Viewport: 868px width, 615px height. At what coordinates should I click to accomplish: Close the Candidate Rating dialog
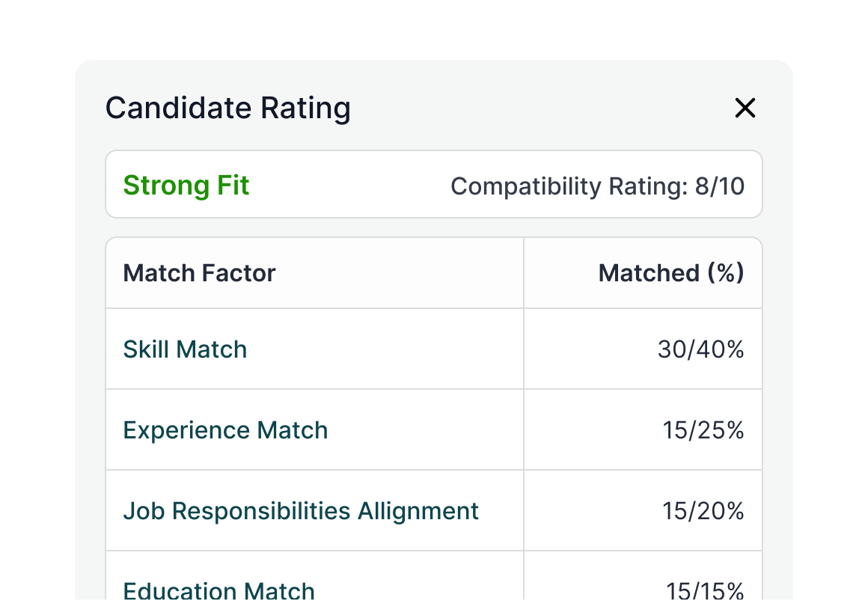(x=745, y=108)
